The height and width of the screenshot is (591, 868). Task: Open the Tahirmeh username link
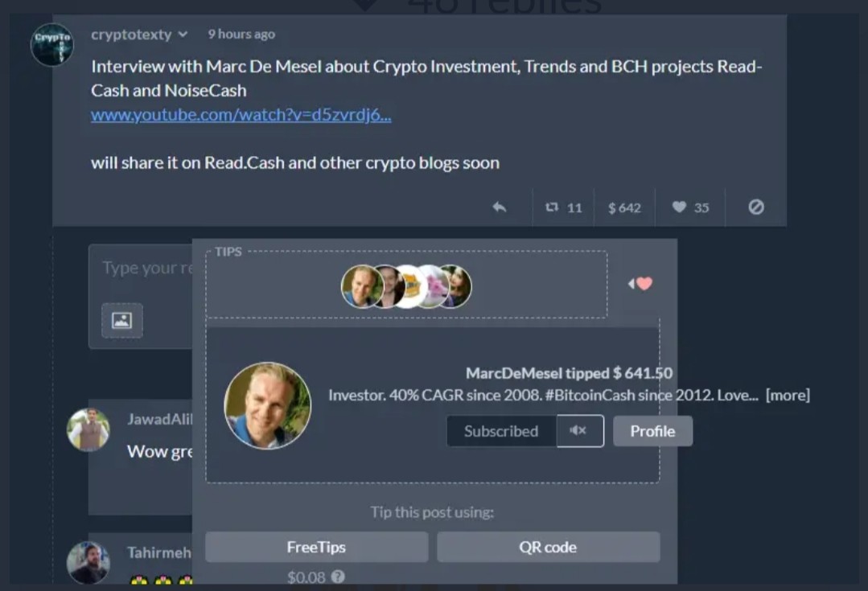[159, 552]
